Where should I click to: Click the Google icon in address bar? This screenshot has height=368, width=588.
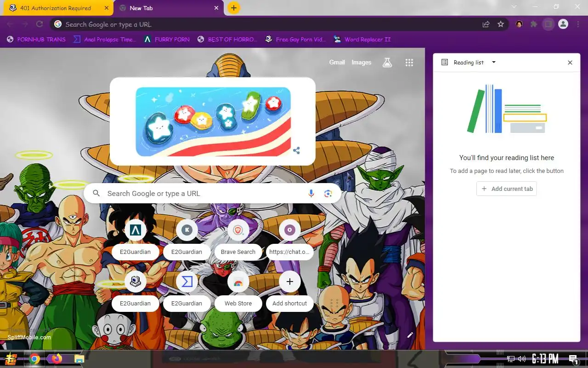tap(57, 24)
